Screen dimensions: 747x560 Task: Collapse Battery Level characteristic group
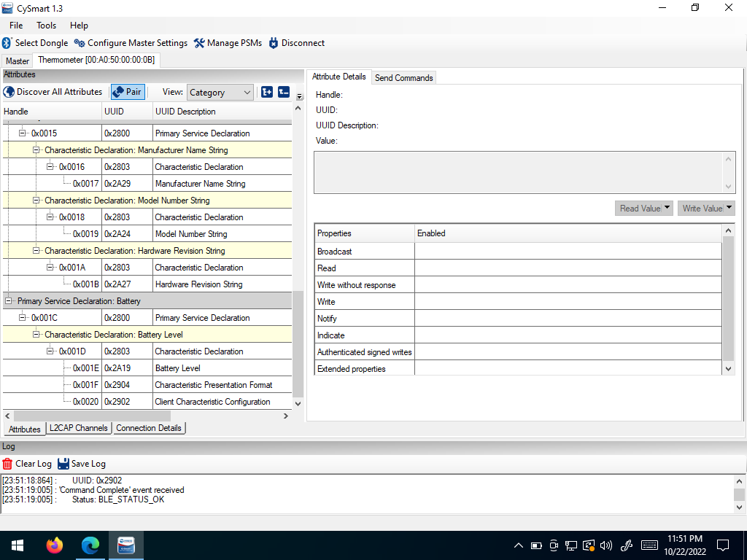coord(36,334)
